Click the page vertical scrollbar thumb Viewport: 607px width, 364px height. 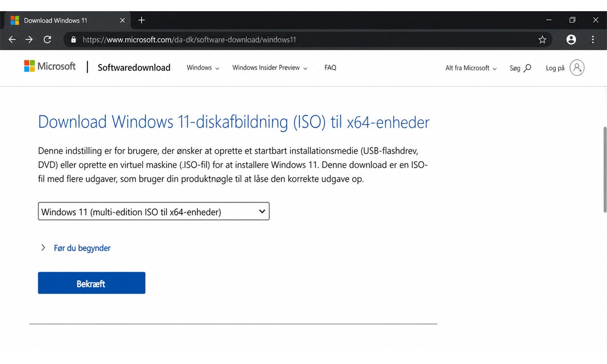coord(604,169)
